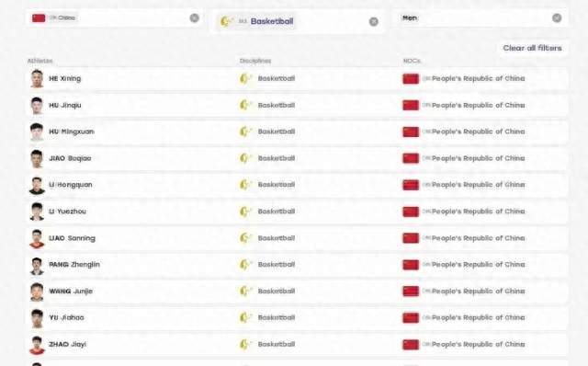
Task: Open LI Yuezhou athlete photo
Action: point(37,212)
